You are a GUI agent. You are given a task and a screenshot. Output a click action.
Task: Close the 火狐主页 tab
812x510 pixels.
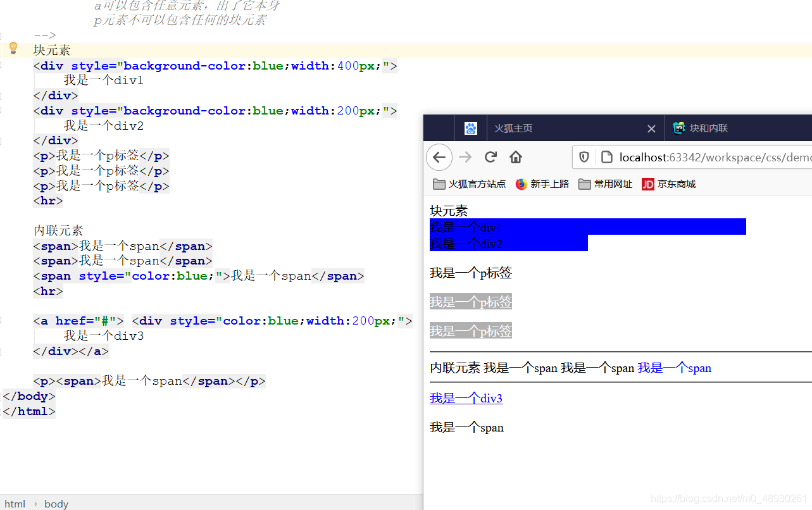[651, 128]
